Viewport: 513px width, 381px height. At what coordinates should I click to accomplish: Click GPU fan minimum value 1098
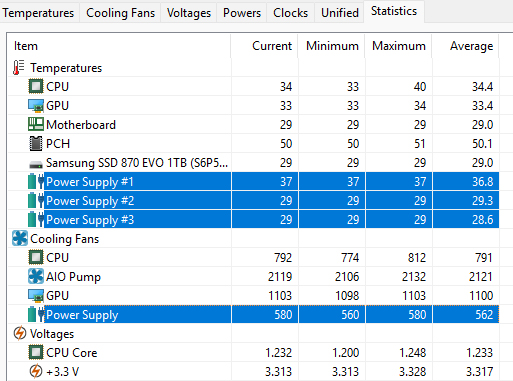347,296
